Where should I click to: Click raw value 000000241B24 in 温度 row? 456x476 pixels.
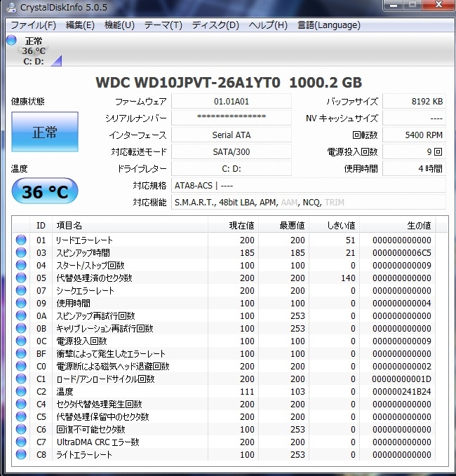pos(401,391)
